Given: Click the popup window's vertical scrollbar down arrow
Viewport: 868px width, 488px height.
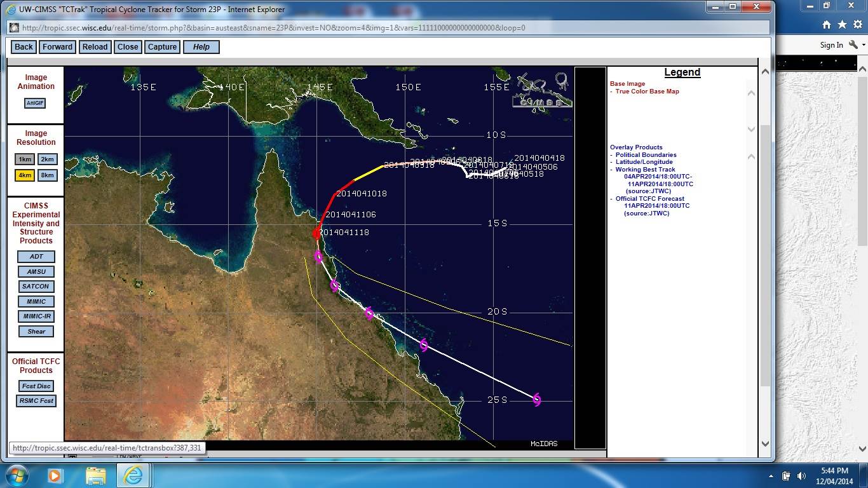Looking at the screenshot, I should coord(765,444).
